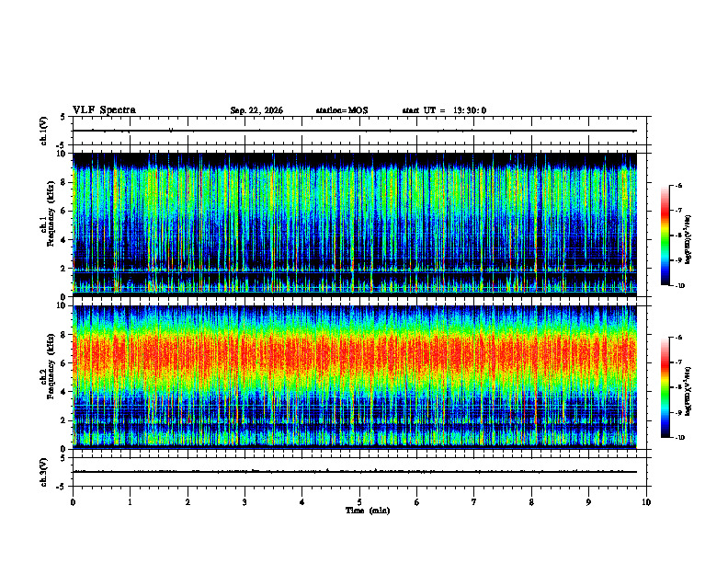Select the ch.3(V) waveform axis label

click(x=44, y=472)
